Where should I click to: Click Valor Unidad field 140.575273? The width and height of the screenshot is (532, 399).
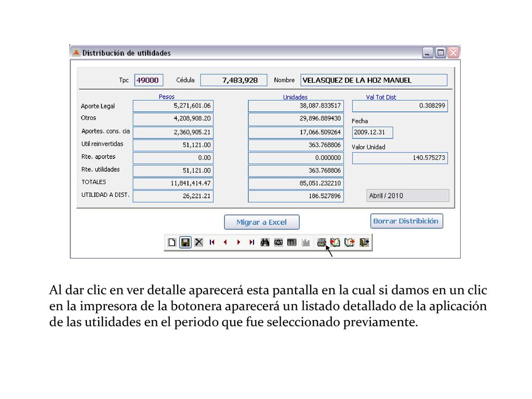[x=400, y=158]
